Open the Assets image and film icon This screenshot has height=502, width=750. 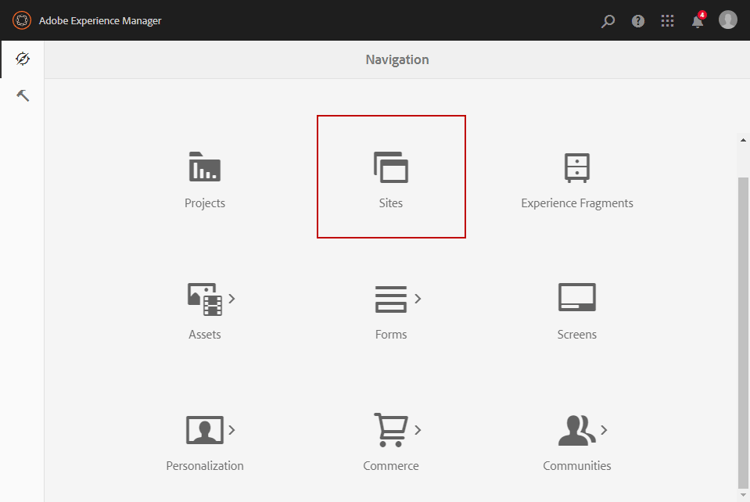(205, 299)
